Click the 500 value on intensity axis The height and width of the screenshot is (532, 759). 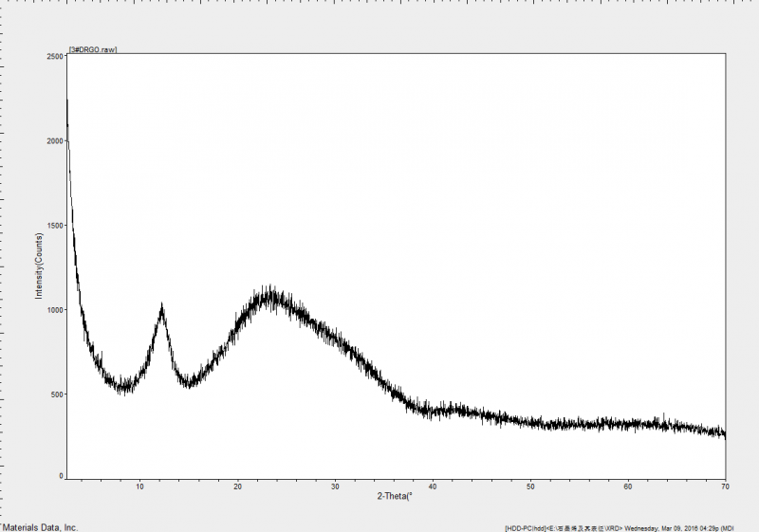point(57,394)
